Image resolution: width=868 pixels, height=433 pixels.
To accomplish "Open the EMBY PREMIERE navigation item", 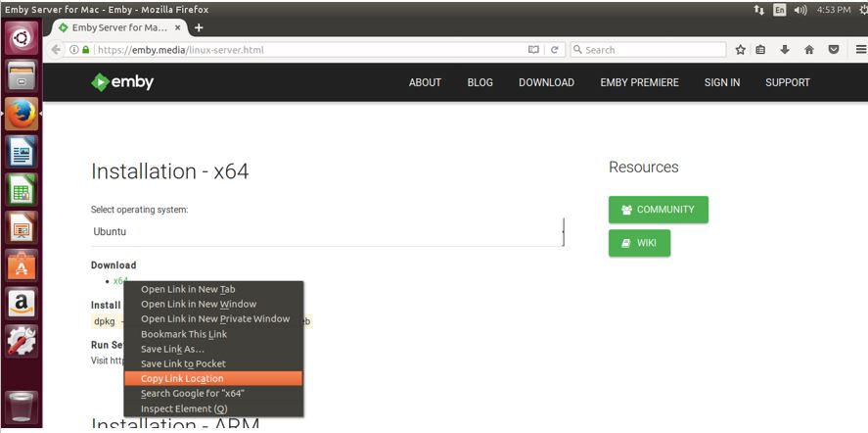I will click(x=639, y=82).
